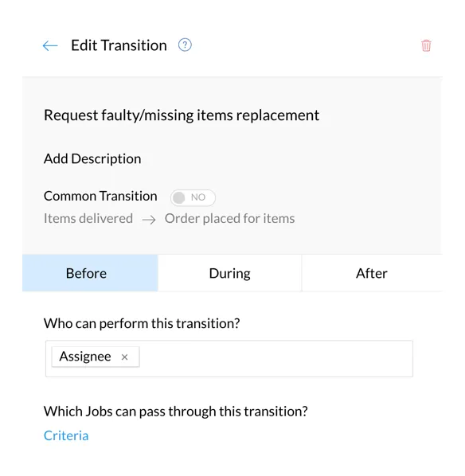Click Who can perform this transition label
This screenshot has width=465, height=476.
click(x=142, y=323)
